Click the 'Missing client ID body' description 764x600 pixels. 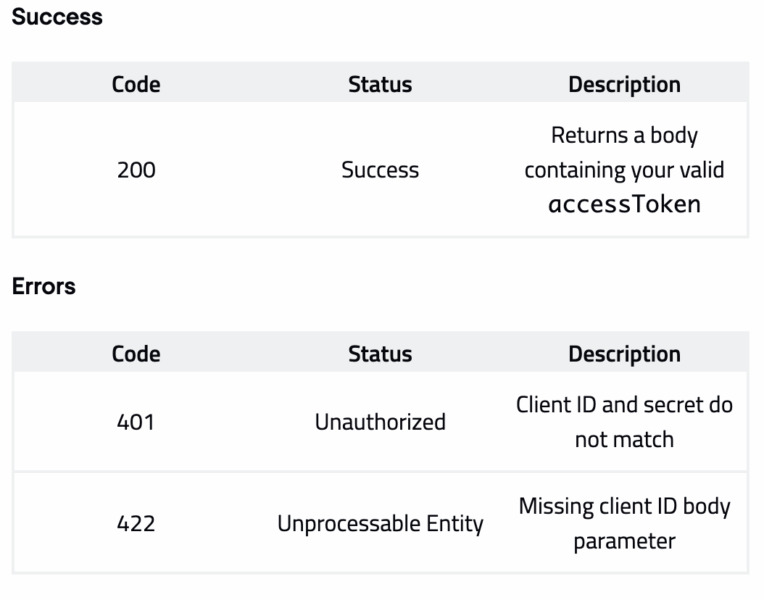click(624, 506)
